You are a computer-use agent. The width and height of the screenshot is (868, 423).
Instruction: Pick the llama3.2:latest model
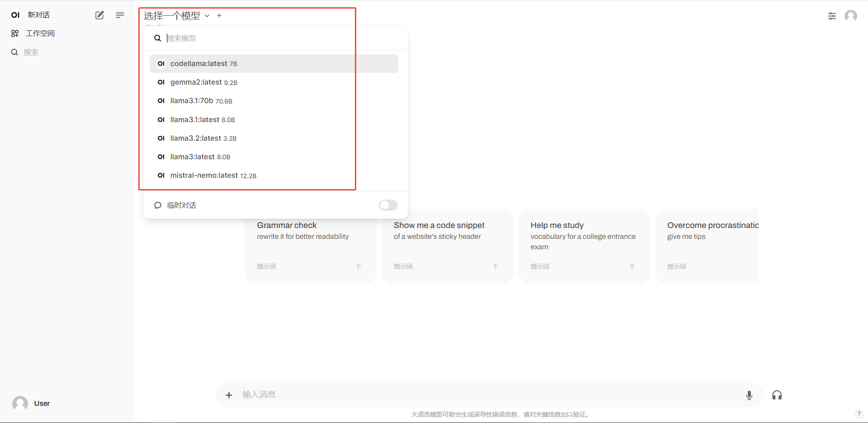274,138
